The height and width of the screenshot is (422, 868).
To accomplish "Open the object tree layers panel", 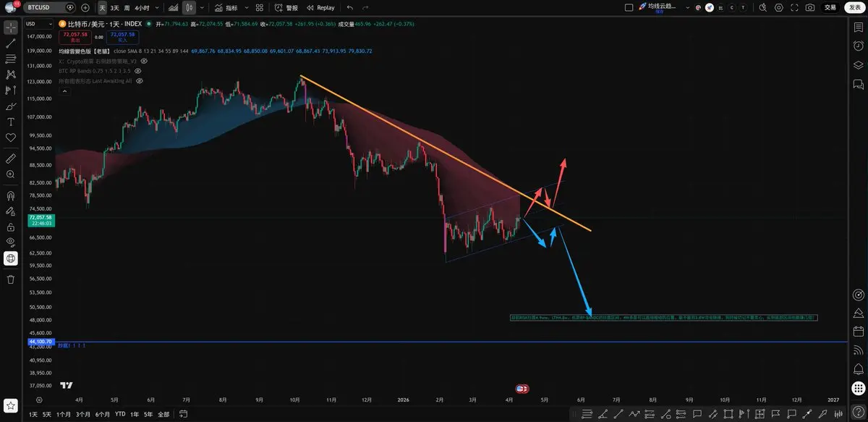I will [858, 65].
